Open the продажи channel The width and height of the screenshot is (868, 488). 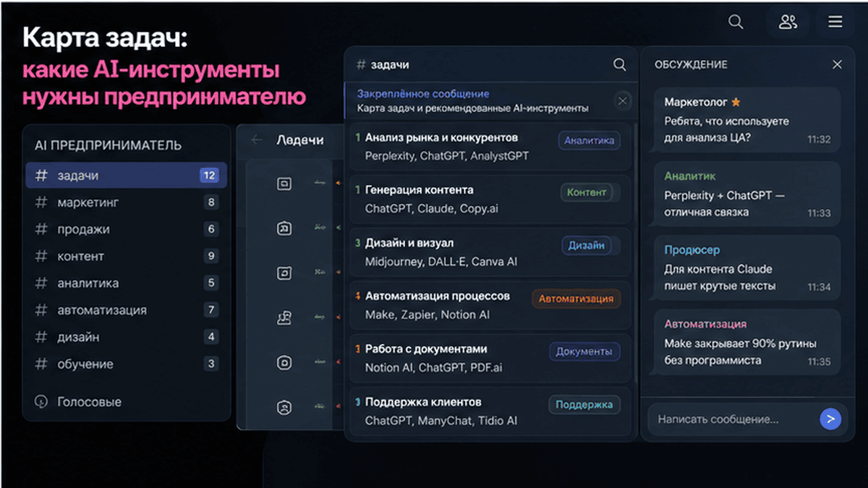coord(126,229)
